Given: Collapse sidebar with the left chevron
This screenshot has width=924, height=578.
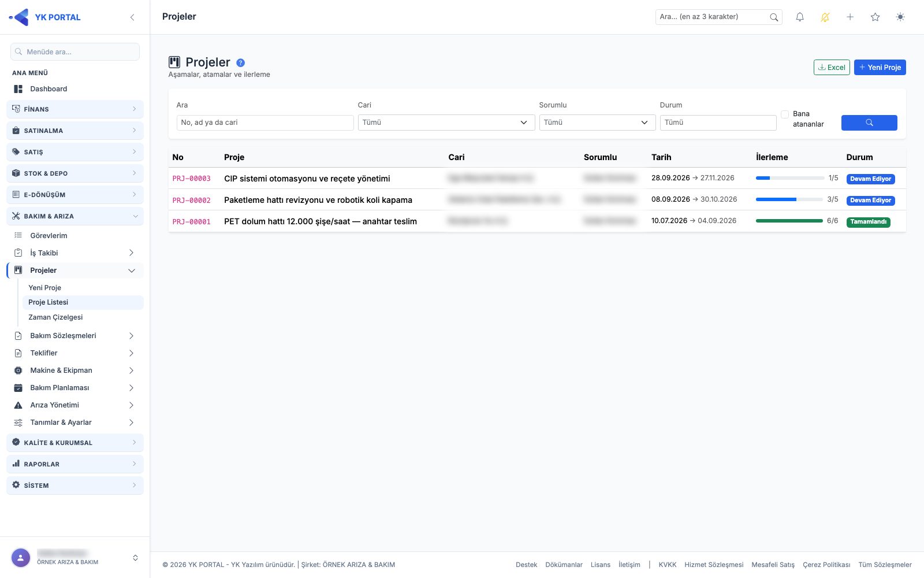Looking at the screenshot, I should coord(132,17).
